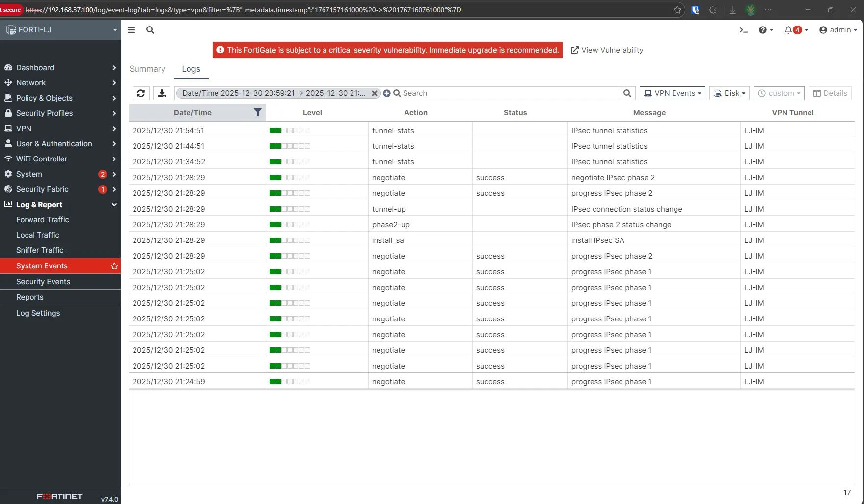This screenshot has width=864, height=504.
Task: Run the log search
Action: (x=627, y=93)
